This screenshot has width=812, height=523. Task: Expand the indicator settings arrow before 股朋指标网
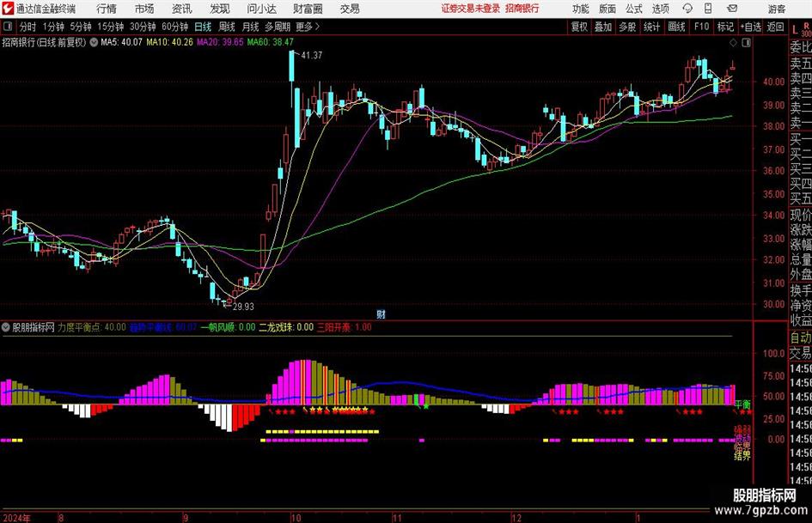6,327
